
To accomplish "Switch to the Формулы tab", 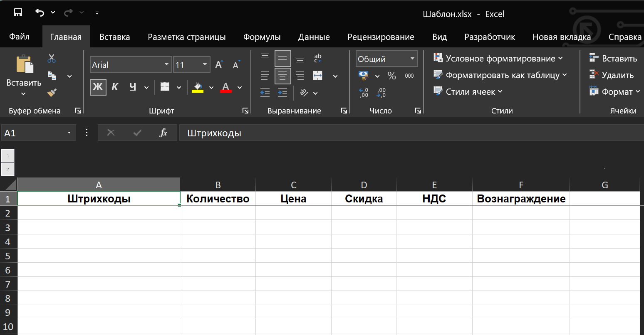I will [262, 37].
